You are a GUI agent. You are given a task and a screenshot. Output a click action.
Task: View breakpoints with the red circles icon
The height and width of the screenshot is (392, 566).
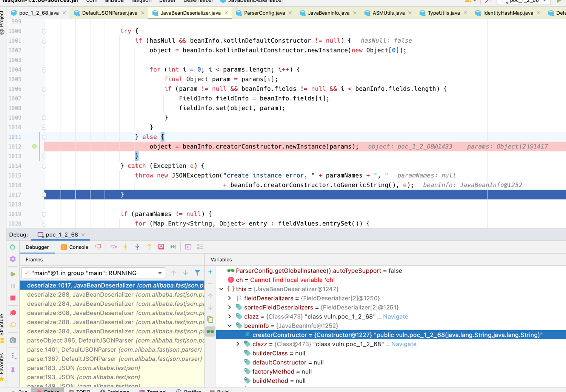[x=13, y=313]
